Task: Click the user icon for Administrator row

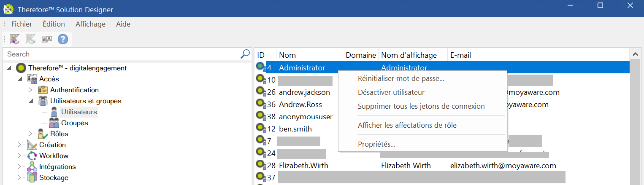Action: [x=261, y=67]
